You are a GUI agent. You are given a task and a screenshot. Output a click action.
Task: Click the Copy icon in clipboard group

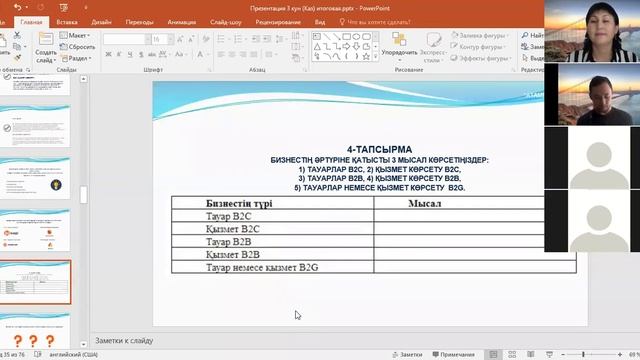point(17,47)
